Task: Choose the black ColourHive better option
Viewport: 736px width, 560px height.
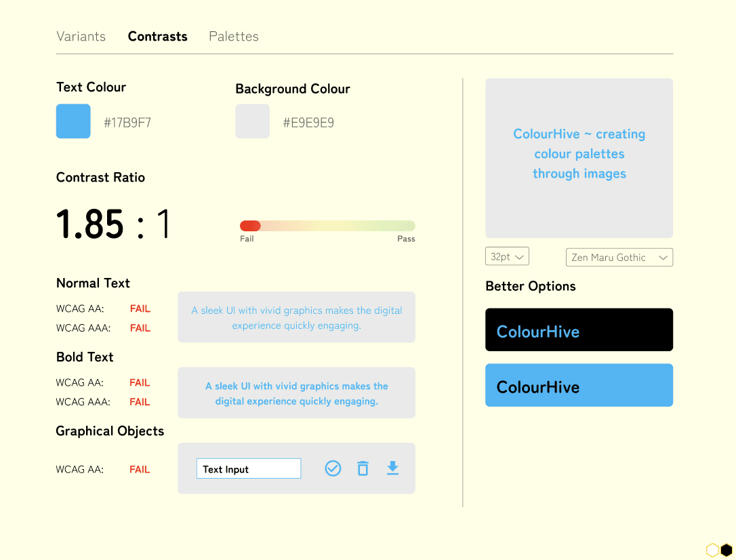Action: click(579, 329)
